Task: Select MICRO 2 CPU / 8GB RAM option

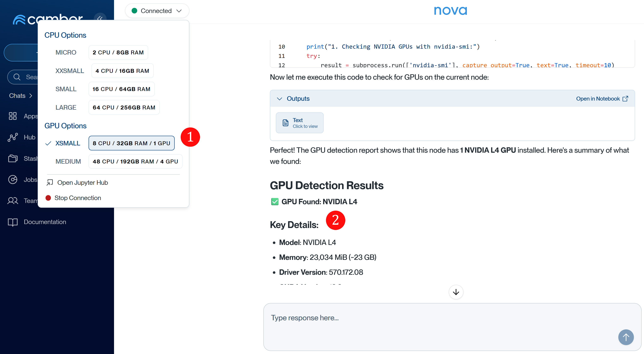Action: (118, 53)
